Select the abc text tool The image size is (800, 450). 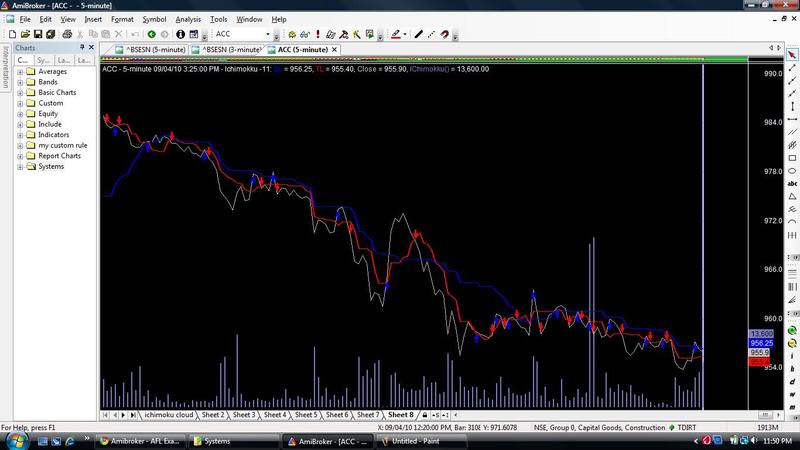point(792,184)
